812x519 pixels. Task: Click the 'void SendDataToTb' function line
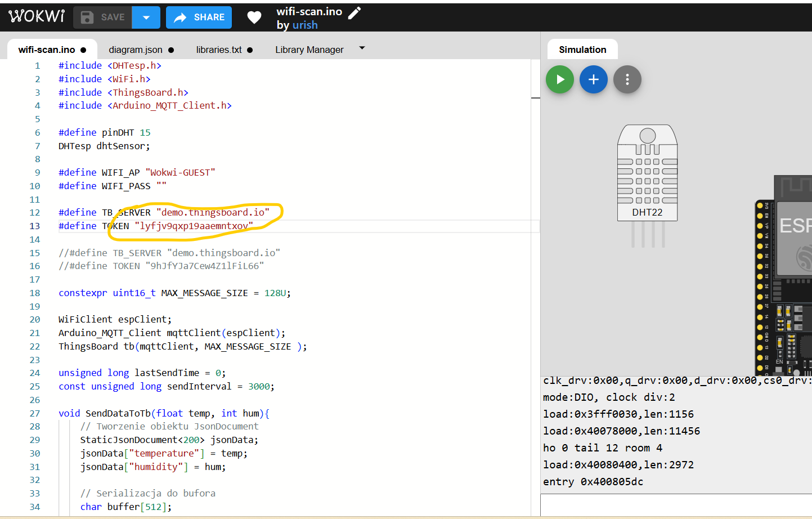click(x=164, y=413)
